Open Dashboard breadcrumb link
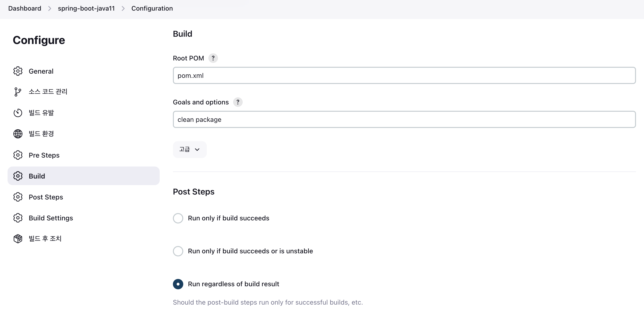 pos(24,8)
